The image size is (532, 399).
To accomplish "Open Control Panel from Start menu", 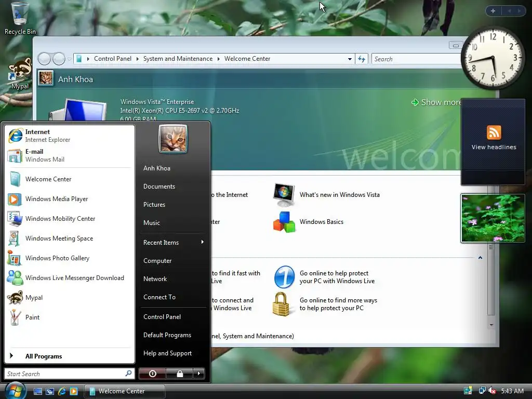I will pyautogui.click(x=174, y=316).
